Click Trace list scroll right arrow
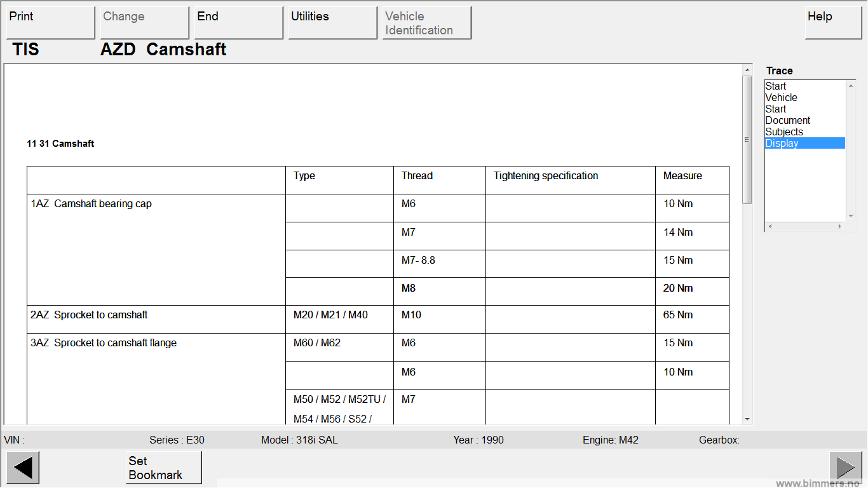The height and width of the screenshot is (488, 868). tap(839, 226)
